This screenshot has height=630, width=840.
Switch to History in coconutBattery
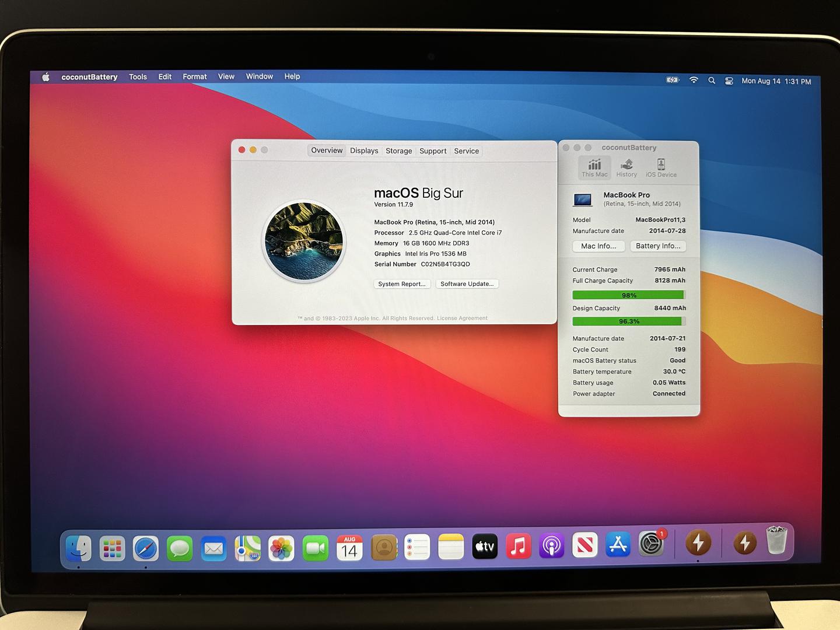click(626, 167)
